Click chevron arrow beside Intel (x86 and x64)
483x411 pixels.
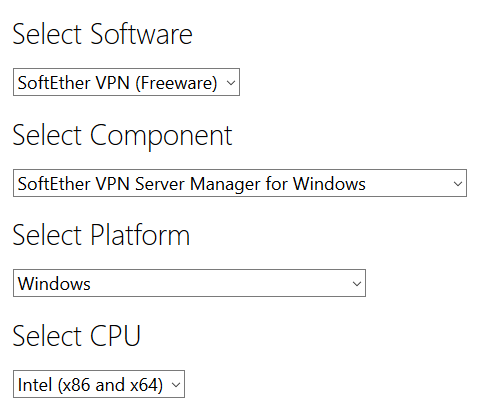point(176,385)
